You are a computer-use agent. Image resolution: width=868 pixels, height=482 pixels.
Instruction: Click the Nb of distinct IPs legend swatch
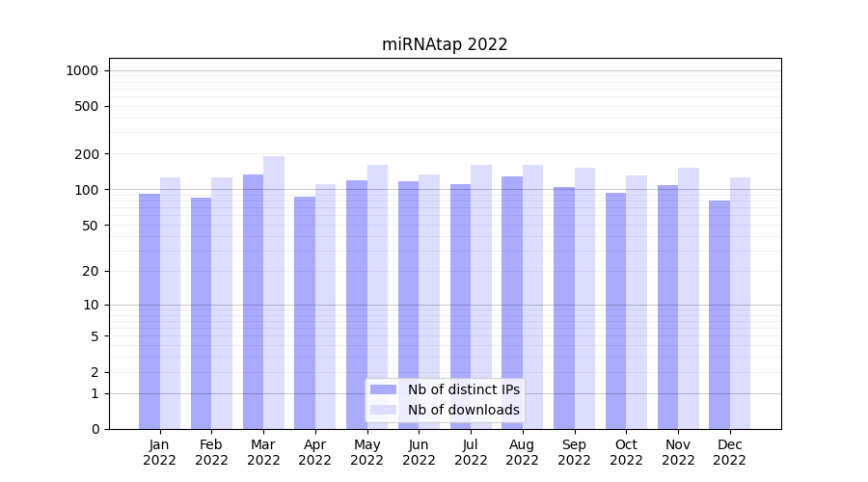pos(383,389)
